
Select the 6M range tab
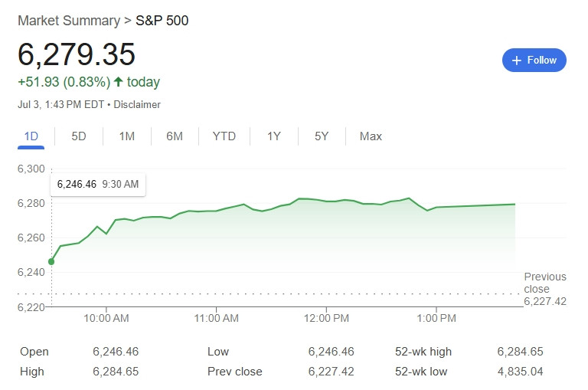click(x=175, y=136)
